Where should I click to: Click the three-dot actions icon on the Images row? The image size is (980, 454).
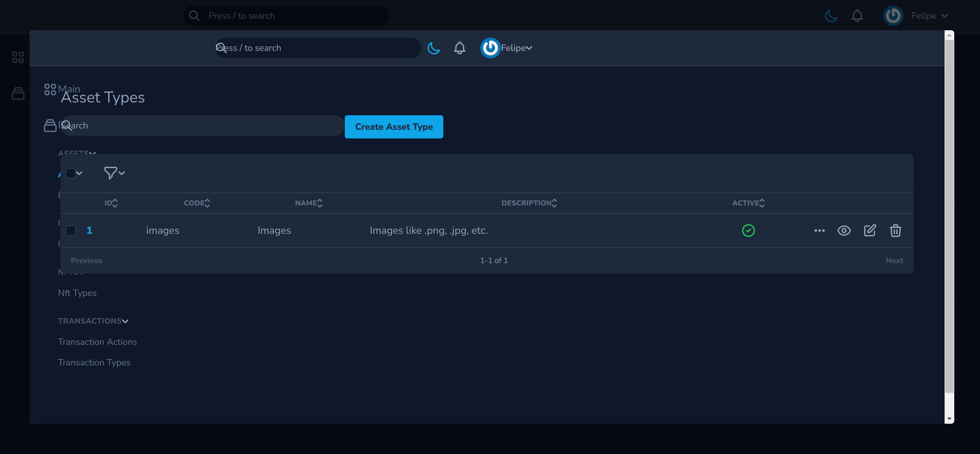pyautogui.click(x=819, y=230)
